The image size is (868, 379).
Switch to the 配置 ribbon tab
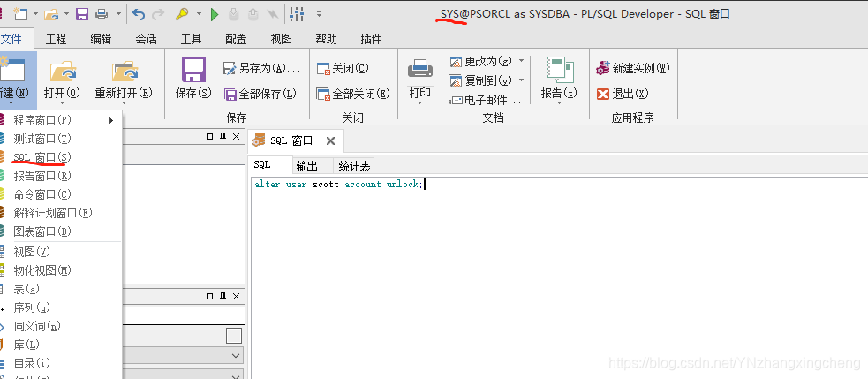(x=236, y=39)
